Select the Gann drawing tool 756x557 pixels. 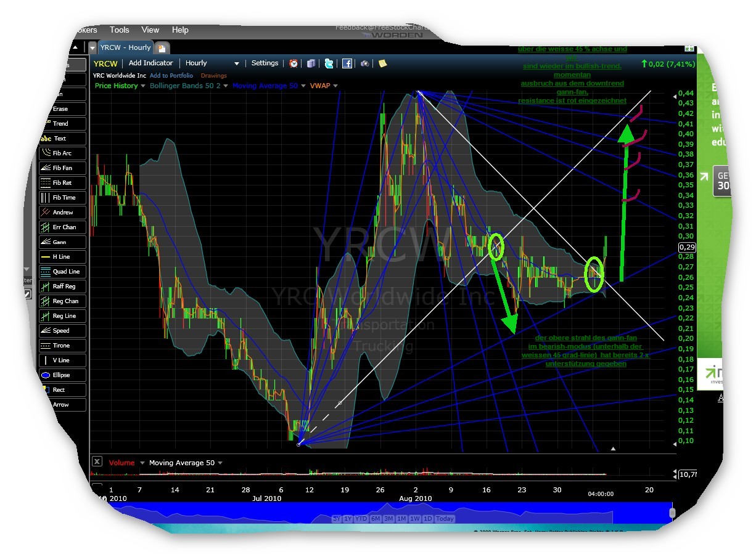click(x=62, y=242)
